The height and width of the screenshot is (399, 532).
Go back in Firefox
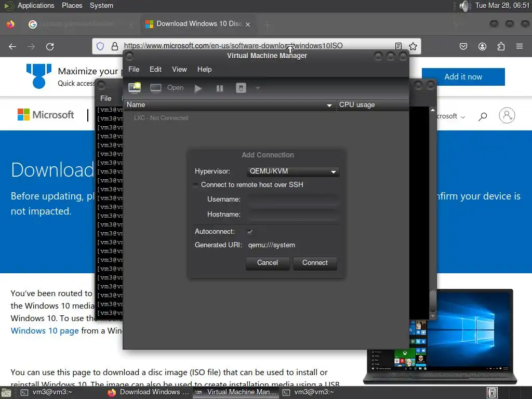coord(12,46)
